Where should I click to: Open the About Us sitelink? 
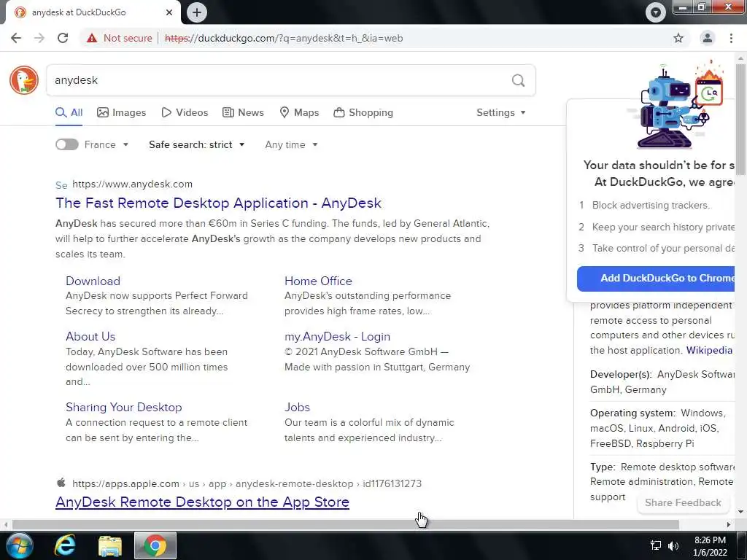coord(90,336)
